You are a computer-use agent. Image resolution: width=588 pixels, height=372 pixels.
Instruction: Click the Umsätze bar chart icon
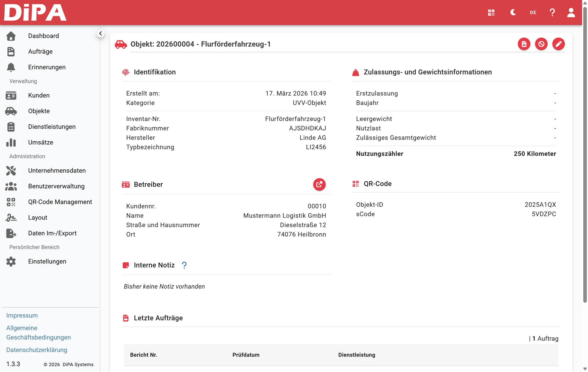click(11, 143)
